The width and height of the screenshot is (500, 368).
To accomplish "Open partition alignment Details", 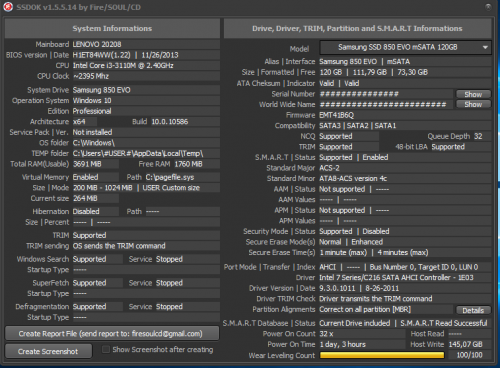I will click(473, 310).
